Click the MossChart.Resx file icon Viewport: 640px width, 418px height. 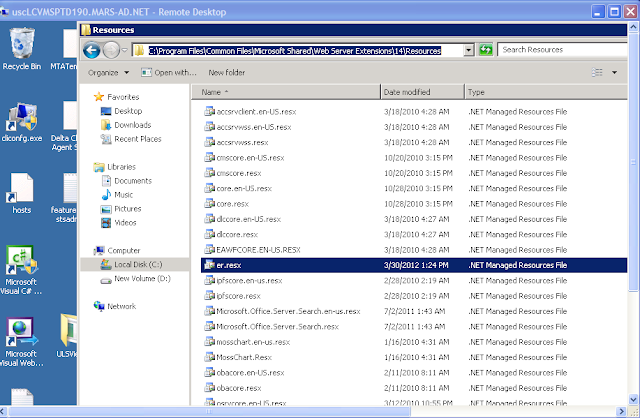tap(209, 357)
